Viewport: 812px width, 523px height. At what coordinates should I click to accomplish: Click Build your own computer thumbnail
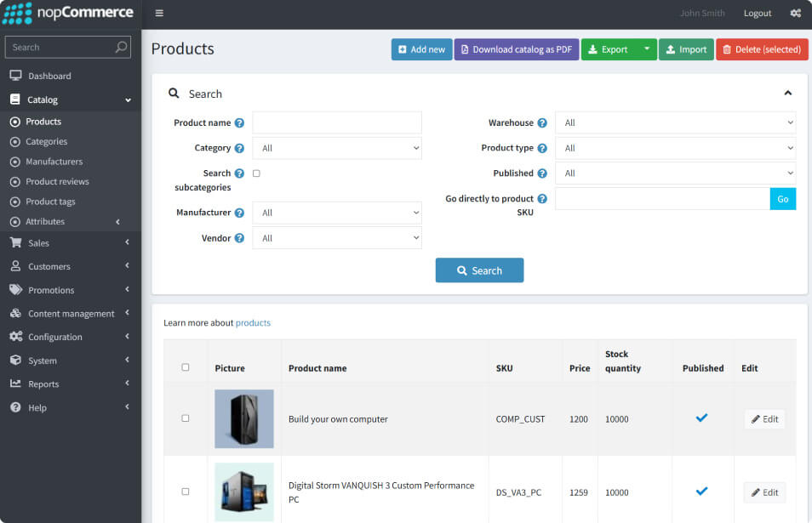click(x=244, y=418)
